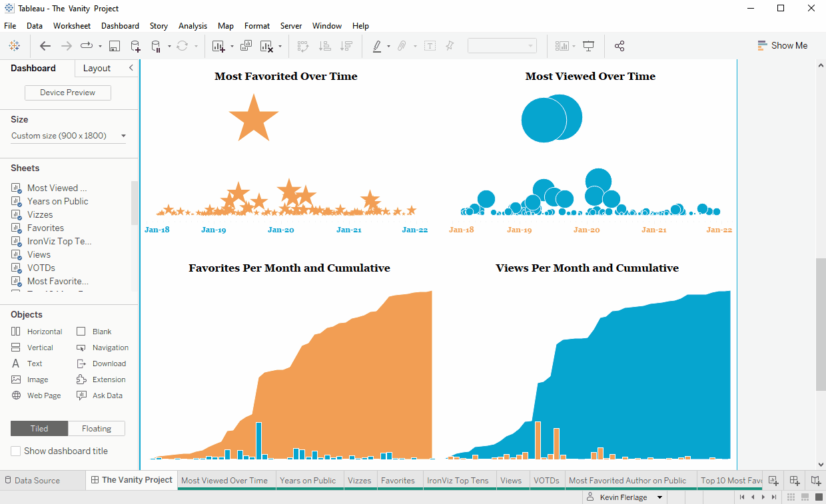Enable the Show dashboard title checkbox

[x=15, y=451]
